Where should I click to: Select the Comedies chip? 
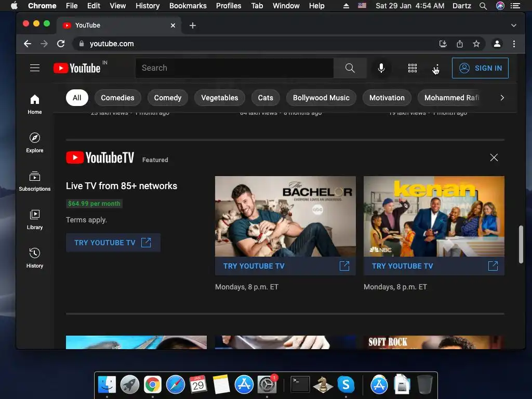117,98
